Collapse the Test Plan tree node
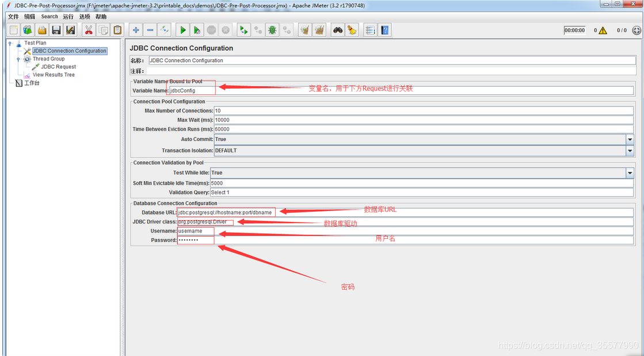Viewport: 644px width, 356px height. click(x=10, y=43)
